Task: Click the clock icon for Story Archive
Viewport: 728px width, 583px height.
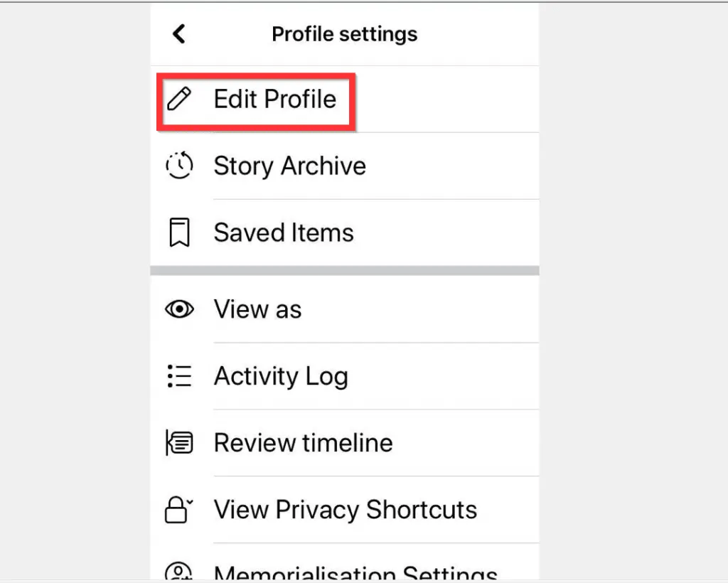Action: coord(179,166)
